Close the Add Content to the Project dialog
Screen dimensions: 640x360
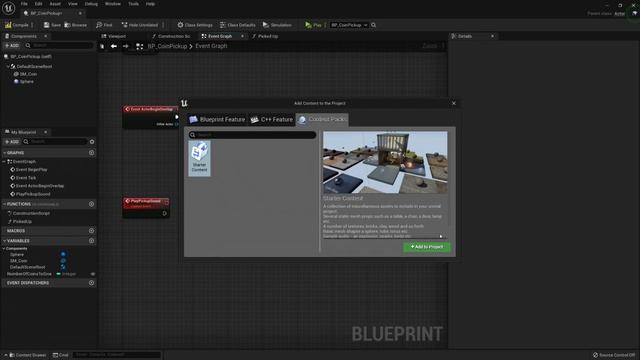(x=453, y=103)
